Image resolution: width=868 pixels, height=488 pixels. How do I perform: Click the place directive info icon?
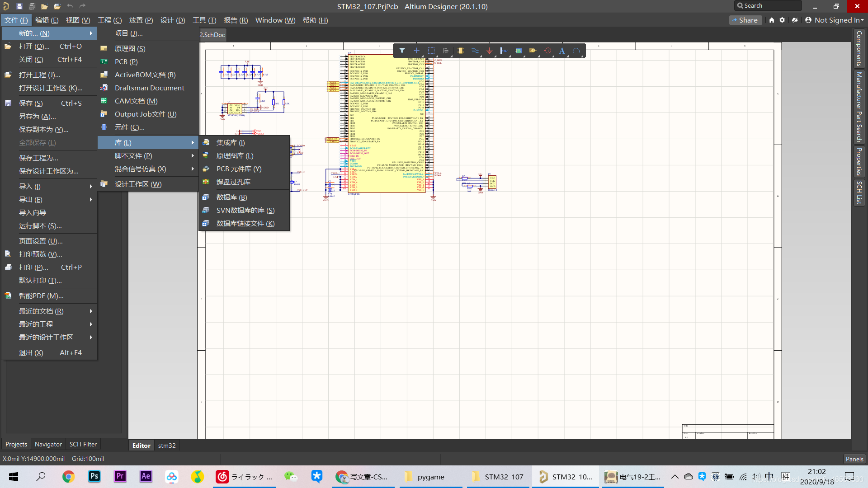[547, 51]
